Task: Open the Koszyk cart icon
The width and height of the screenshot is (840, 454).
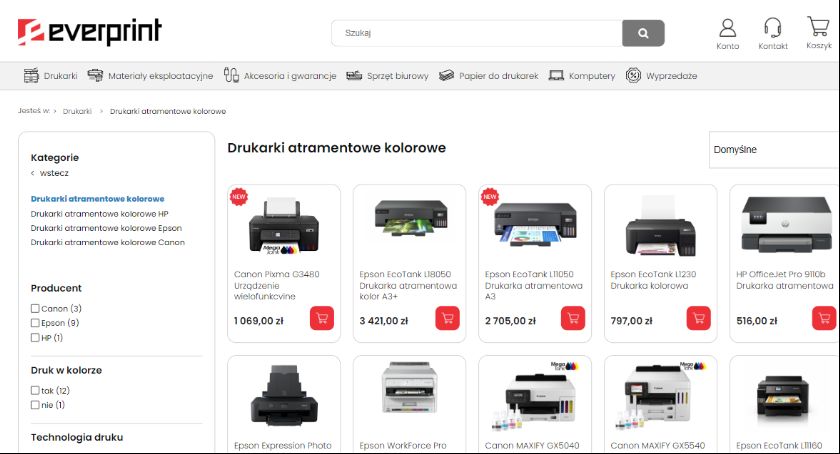Action: (x=818, y=26)
